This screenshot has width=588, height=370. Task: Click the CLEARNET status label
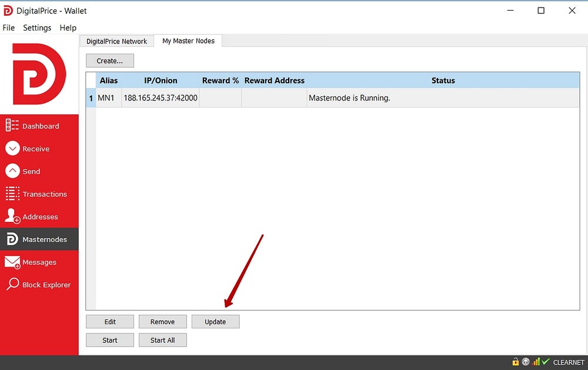569,362
